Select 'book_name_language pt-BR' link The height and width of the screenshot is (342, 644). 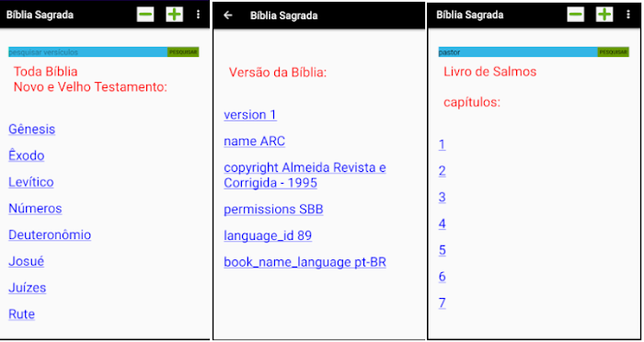click(x=305, y=262)
